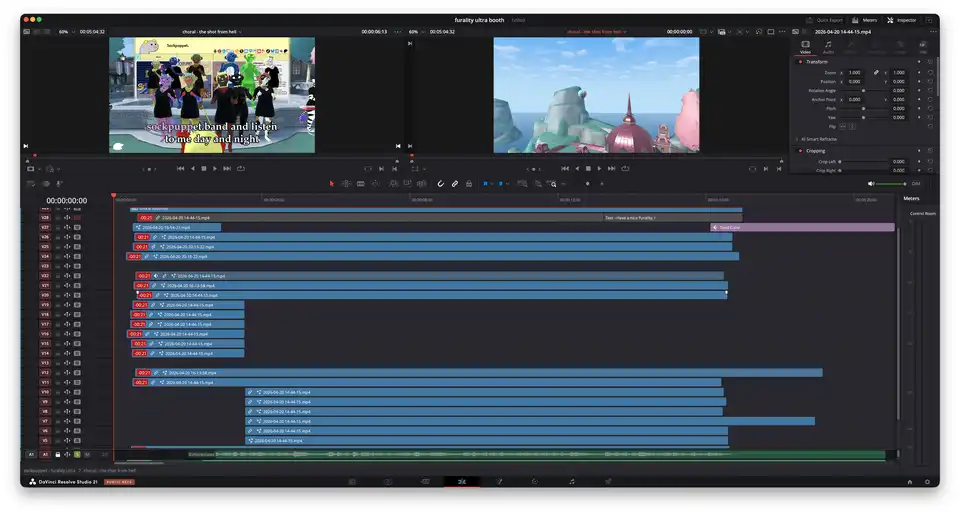This screenshot has height=514, width=960.
Task: Toggle loop in the timeline viewer
Action: (x=625, y=168)
